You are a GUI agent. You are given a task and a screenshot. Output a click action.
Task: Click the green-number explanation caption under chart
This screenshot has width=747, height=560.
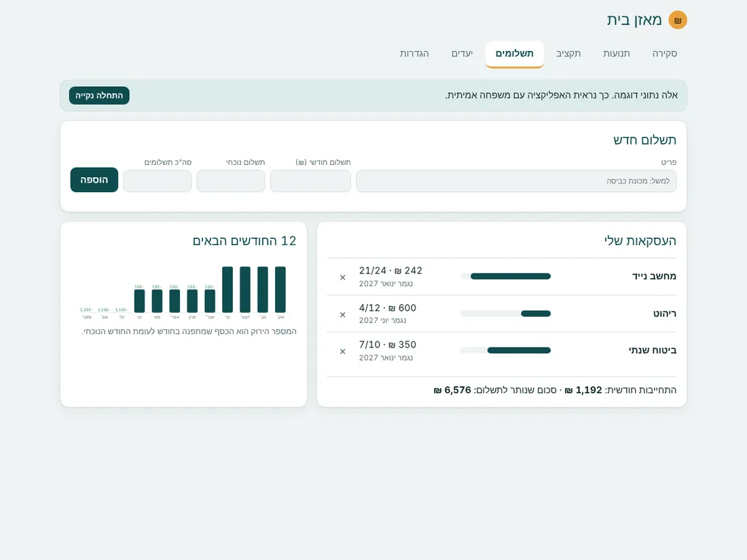click(189, 331)
